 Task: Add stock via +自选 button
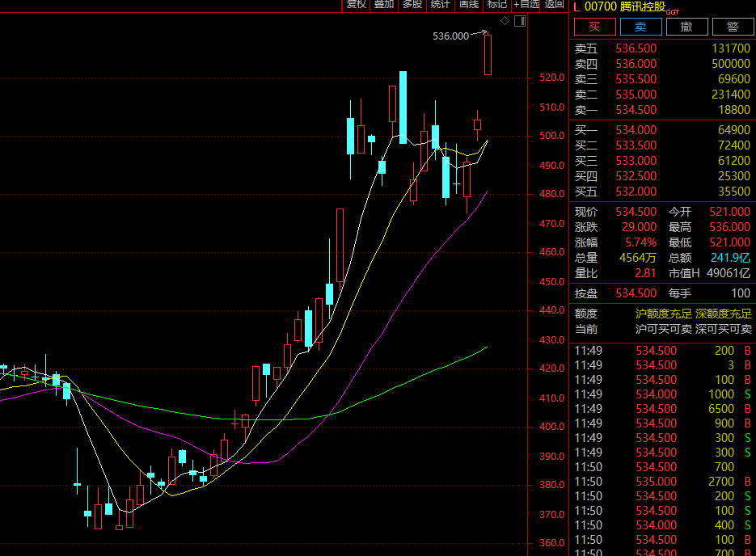pos(526,5)
